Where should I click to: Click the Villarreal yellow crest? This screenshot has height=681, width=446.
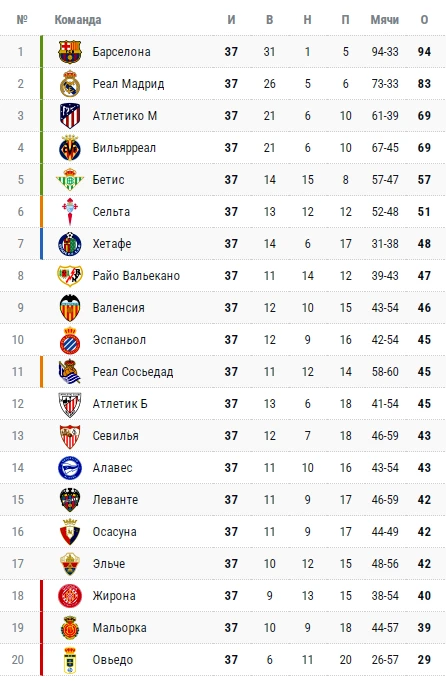70,148
